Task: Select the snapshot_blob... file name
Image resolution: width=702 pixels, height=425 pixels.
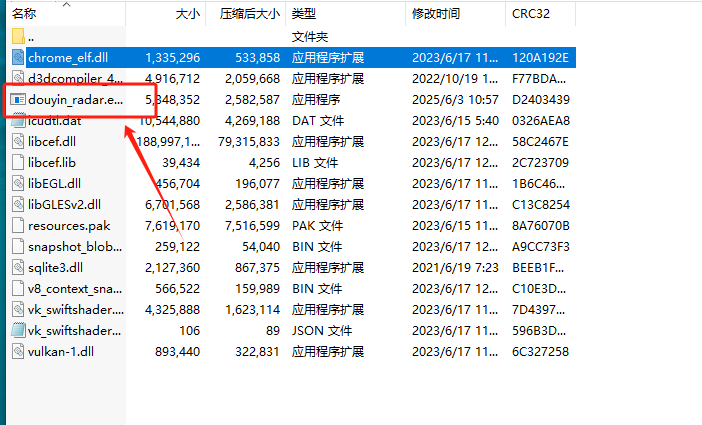Action: [75, 247]
